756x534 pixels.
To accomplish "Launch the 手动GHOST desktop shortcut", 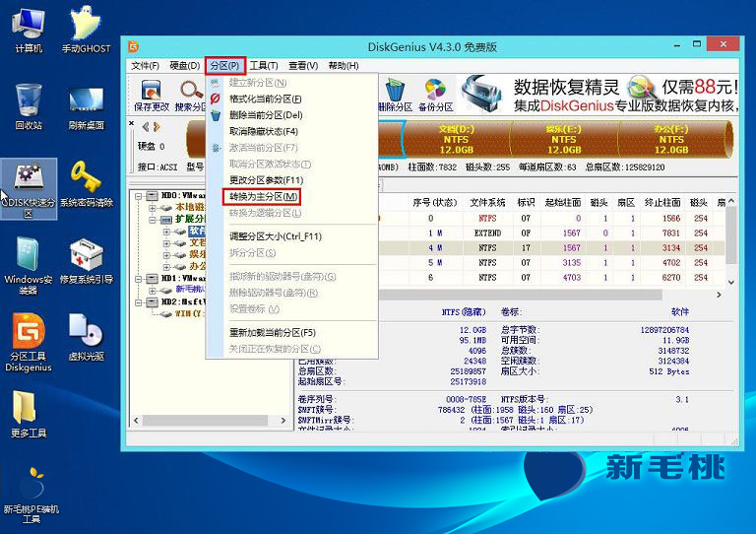I will (x=87, y=30).
